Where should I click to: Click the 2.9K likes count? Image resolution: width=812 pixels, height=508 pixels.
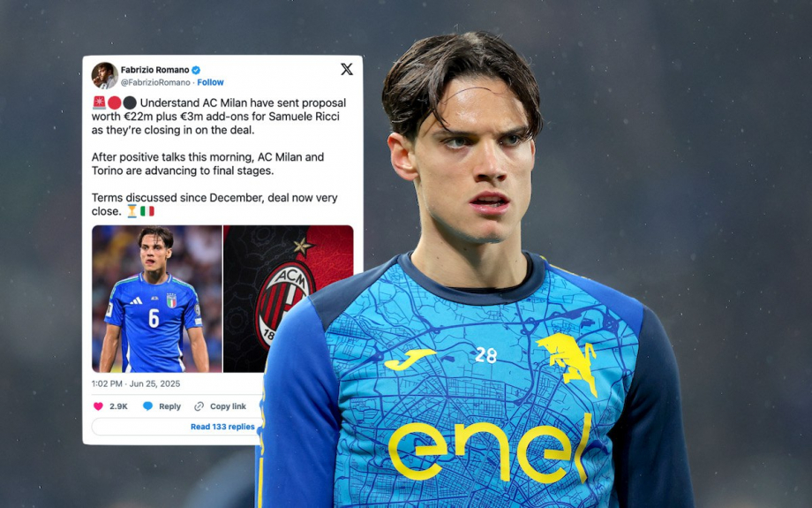click(x=118, y=406)
